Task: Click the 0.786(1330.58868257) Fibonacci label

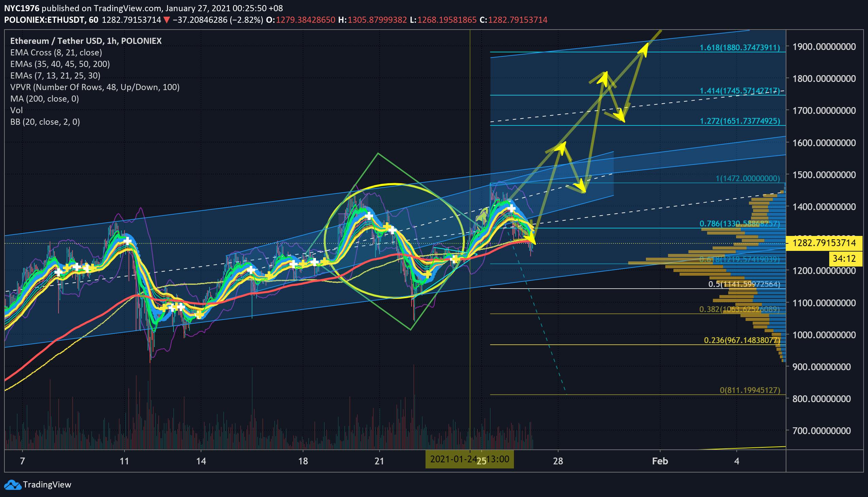Action: point(740,224)
